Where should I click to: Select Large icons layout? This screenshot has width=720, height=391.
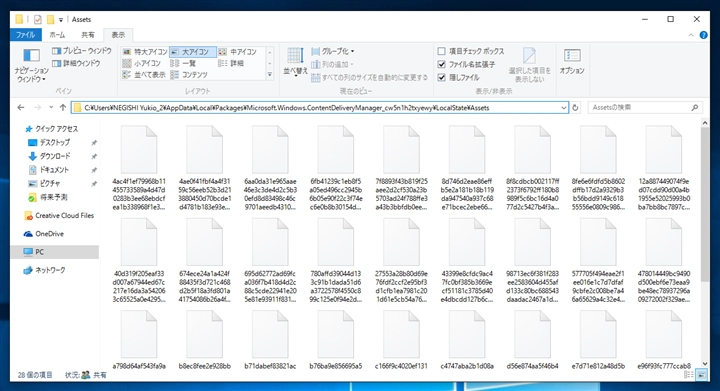[192, 52]
